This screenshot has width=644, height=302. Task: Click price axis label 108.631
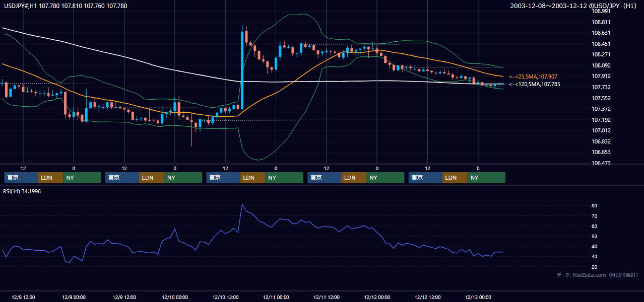601,33
